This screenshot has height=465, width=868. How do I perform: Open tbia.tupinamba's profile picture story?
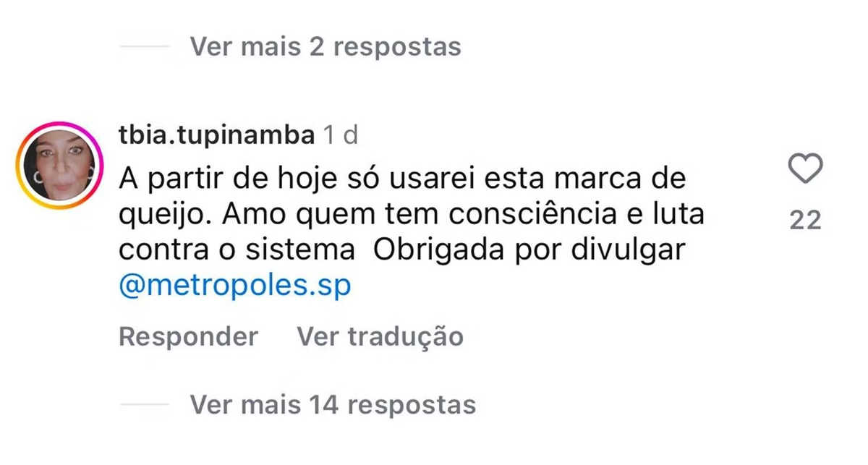[60, 166]
